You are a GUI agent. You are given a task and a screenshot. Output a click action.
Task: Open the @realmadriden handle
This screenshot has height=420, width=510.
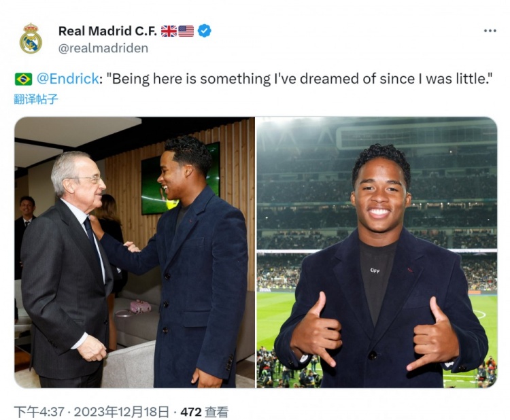point(103,48)
